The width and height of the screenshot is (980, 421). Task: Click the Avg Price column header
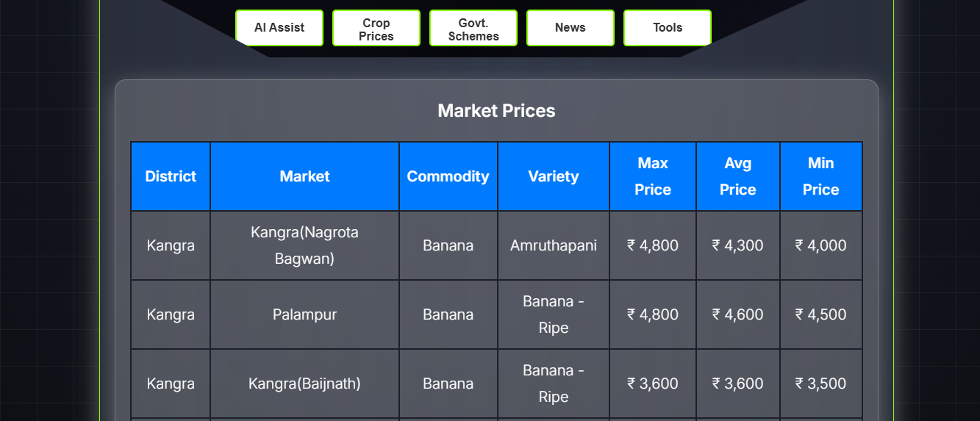pos(738,176)
